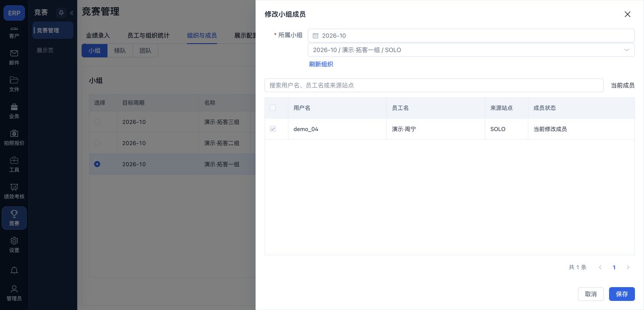Click the 保存 button
The width and height of the screenshot is (644, 310).
[622, 294]
